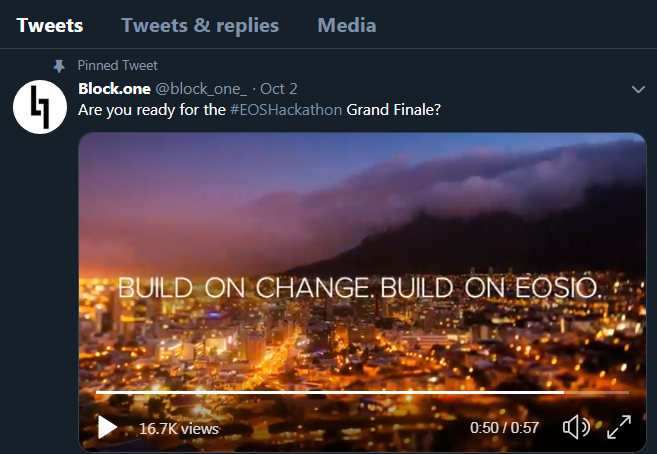This screenshot has width=657, height=454.
Task: Click the Block.one profile avatar
Action: (39, 105)
